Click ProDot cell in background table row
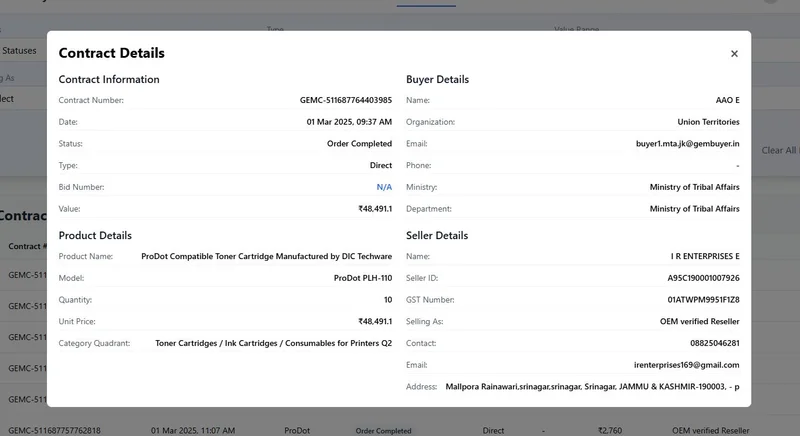 pos(297,431)
